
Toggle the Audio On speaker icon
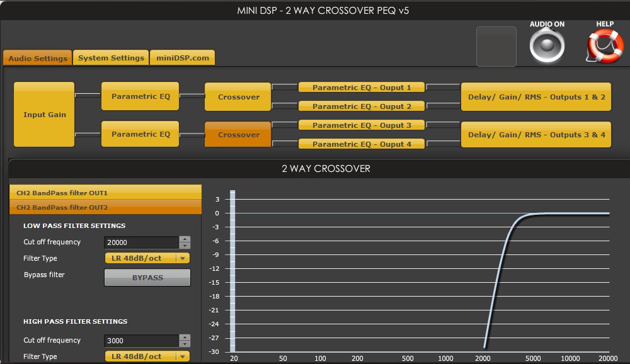coord(547,46)
